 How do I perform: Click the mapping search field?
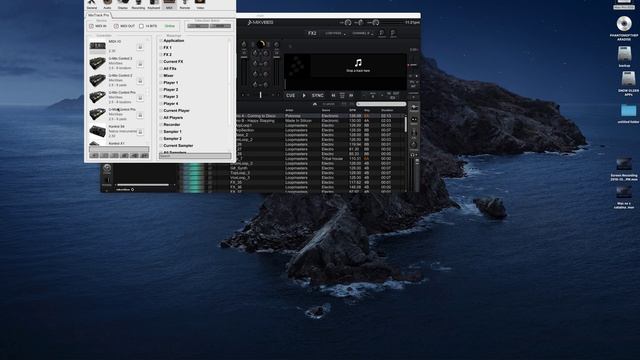point(195,156)
